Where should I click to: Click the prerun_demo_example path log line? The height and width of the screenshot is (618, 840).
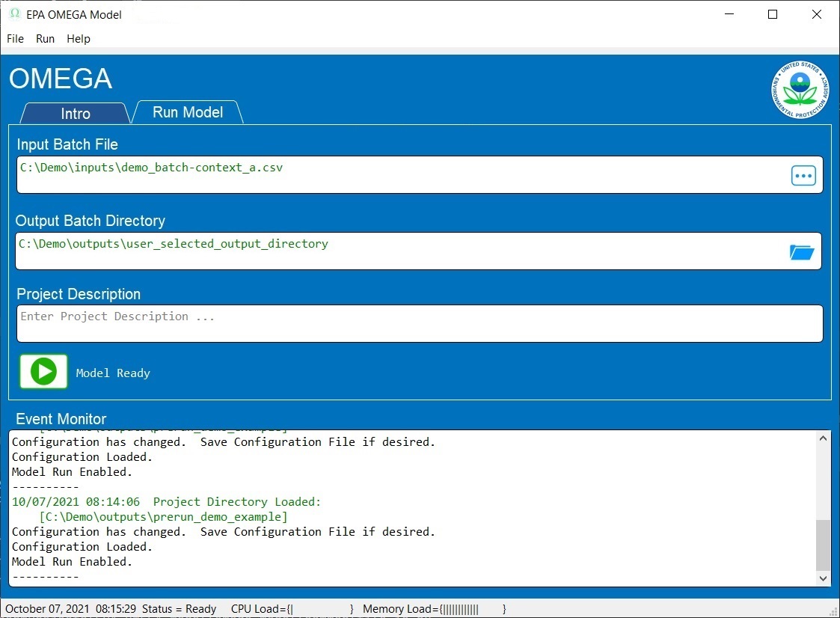(x=163, y=517)
